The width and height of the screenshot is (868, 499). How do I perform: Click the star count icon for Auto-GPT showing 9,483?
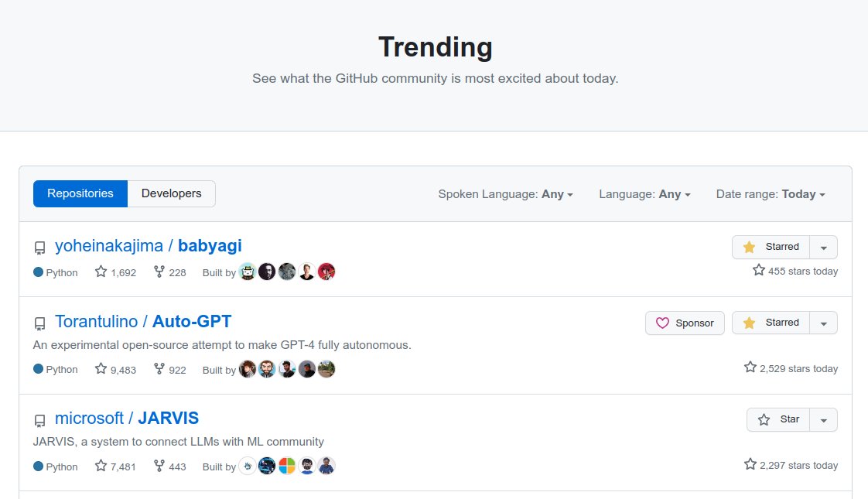pos(101,368)
